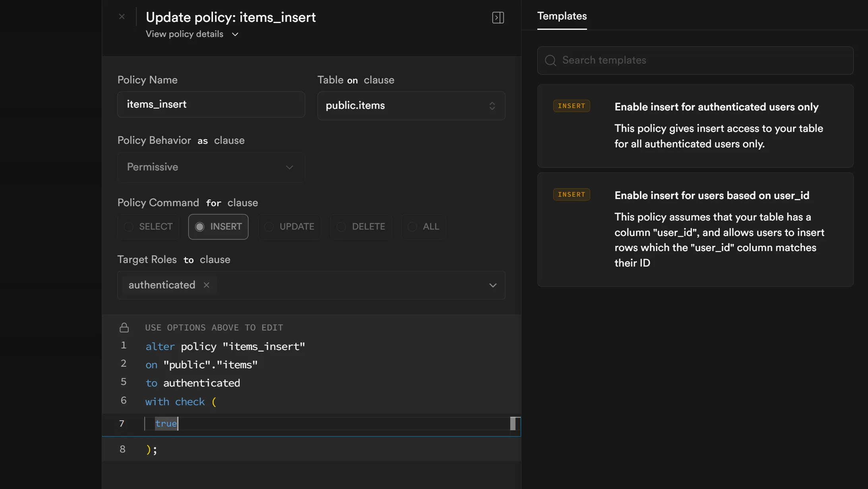Select the ALL policy command

(423, 226)
